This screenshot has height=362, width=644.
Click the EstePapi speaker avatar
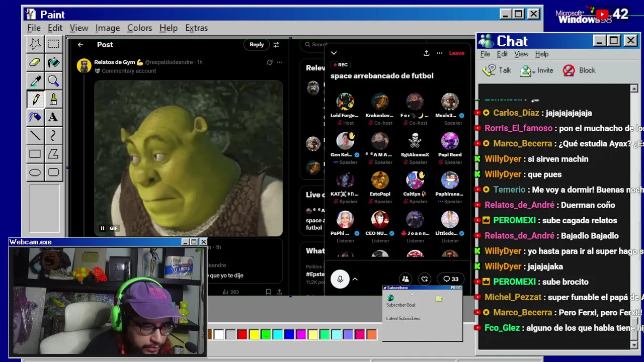point(380,180)
